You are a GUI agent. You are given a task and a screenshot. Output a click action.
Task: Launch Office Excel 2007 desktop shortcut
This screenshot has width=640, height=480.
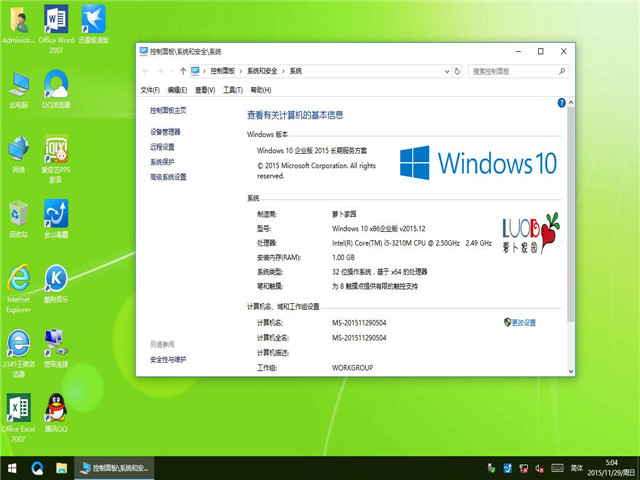pyautogui.click(x=18, y=418)
